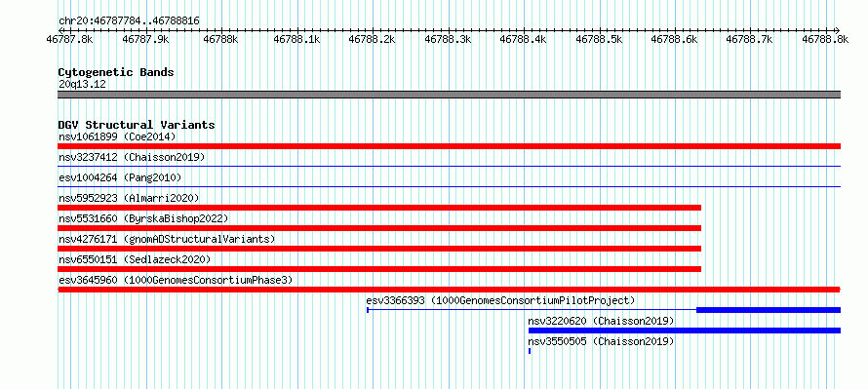Click the nsv6550151 (Sedlazeck2020) label

click(x=135, y=259)
